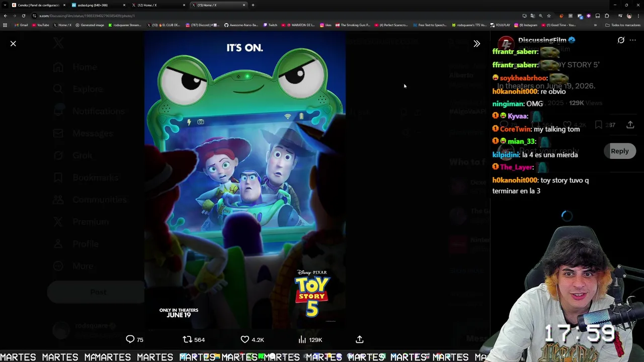Open the EL CLUB DE bookmark
The height and width of the screenshot is (362, 644).
[x=164, y=25]
